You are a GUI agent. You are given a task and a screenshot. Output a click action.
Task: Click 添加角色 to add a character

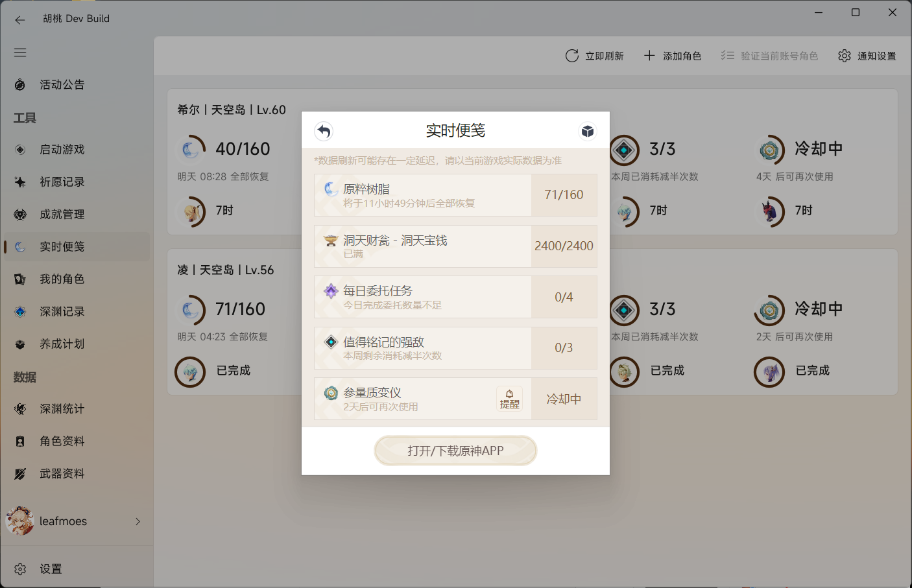tap(673, 56)
